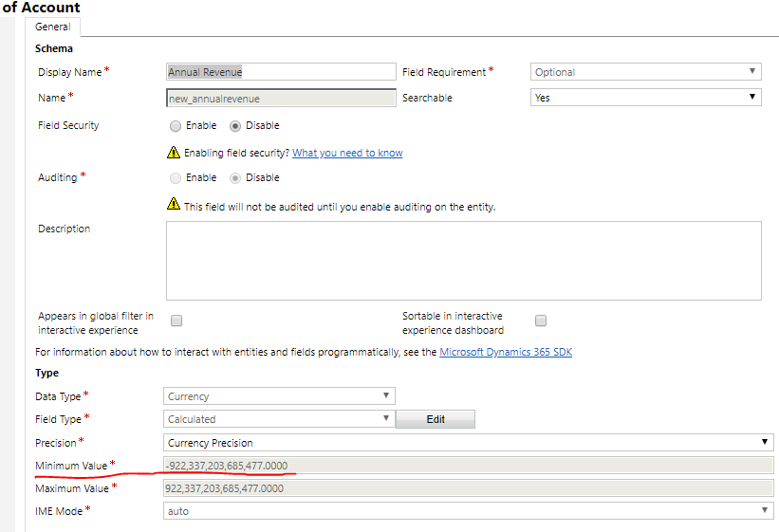Expand the Precision dropdown
Screen dimensions: 779x532
[x=469, y=443]
